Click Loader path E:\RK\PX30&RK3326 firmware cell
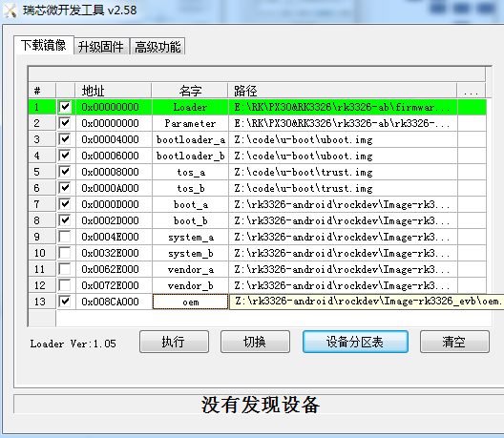Image resolution: width=504 pixels, height=438 pixels. (343, 107)
